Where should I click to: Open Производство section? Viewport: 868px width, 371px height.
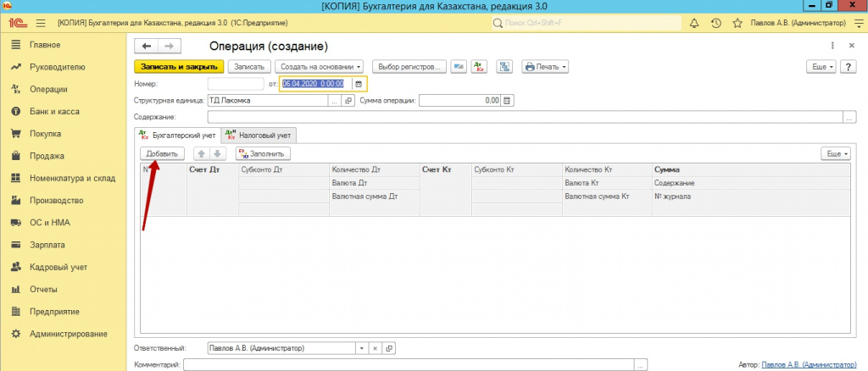pyautogui.click(x=55, y=200)
